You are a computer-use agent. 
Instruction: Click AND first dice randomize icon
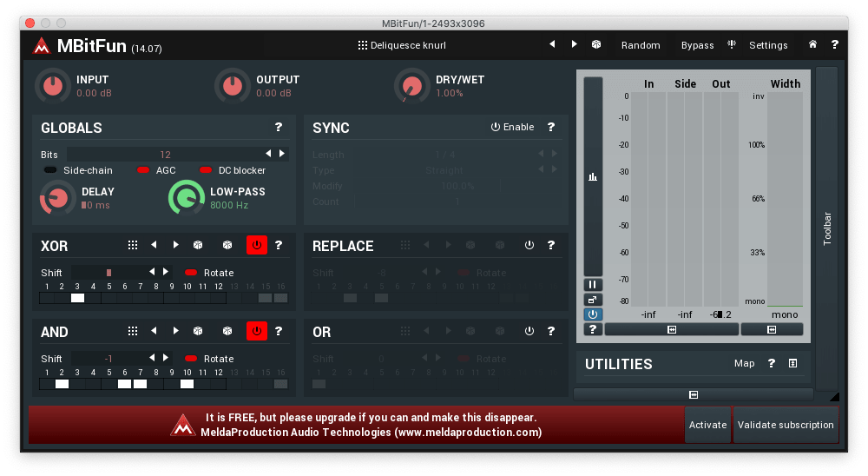click(x=198, y=331)
